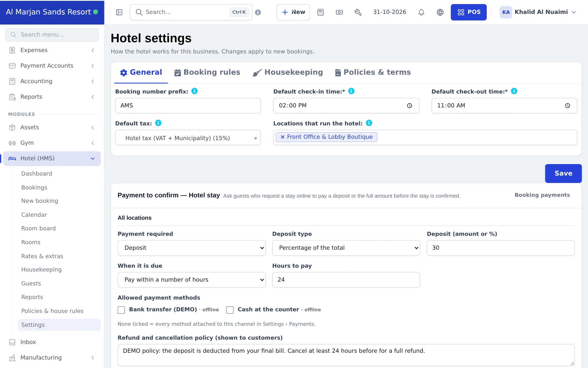
Task: Collapse the Hotel (HMS) chevron
Action: (x=93, y=158)
